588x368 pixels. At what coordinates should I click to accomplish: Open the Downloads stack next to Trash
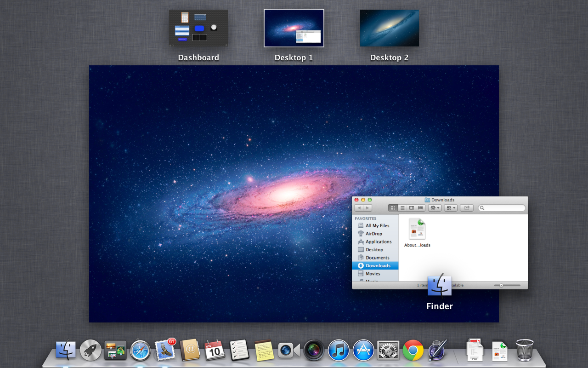click(x=500, y=351)
